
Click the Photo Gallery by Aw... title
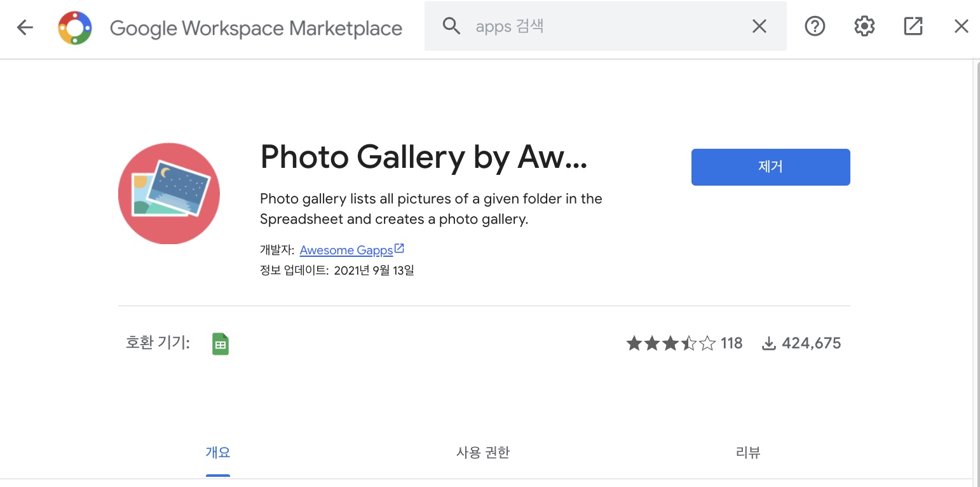click(x=424, y=157)
